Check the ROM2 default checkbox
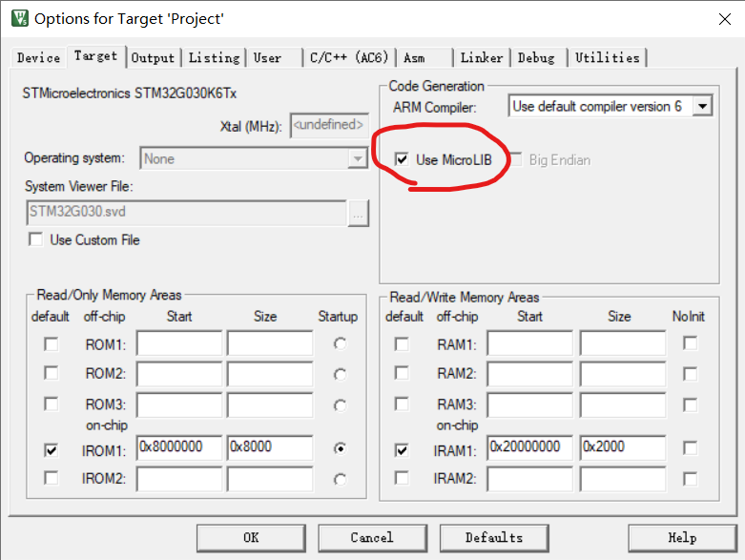Screen dimensions: 745x560 tap(52, 373)
